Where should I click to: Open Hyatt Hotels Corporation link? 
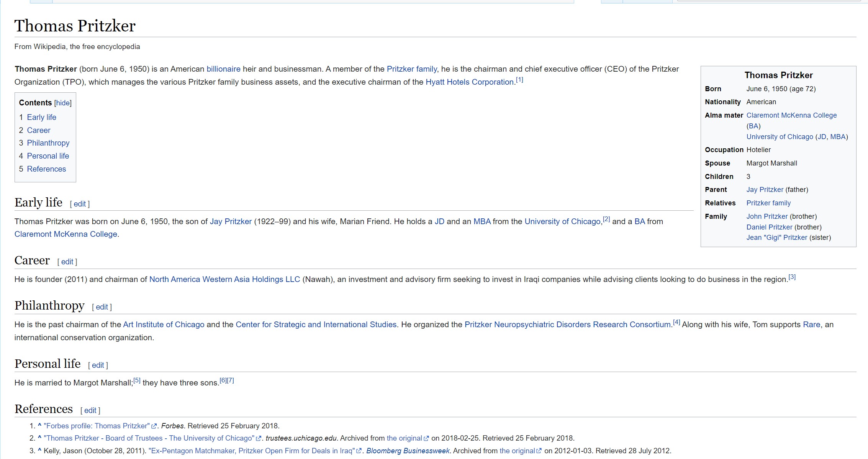pyautogui.click(x=470, y=82)
